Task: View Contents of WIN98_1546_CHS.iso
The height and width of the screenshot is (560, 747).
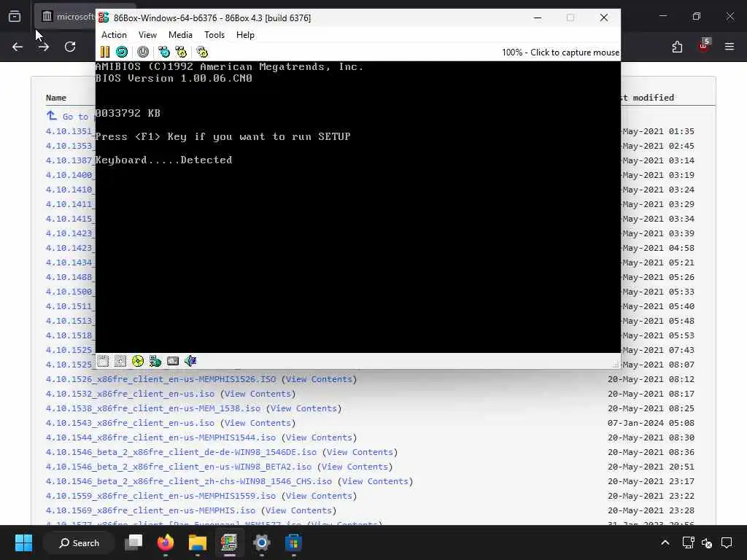Action: coord(375,481)
